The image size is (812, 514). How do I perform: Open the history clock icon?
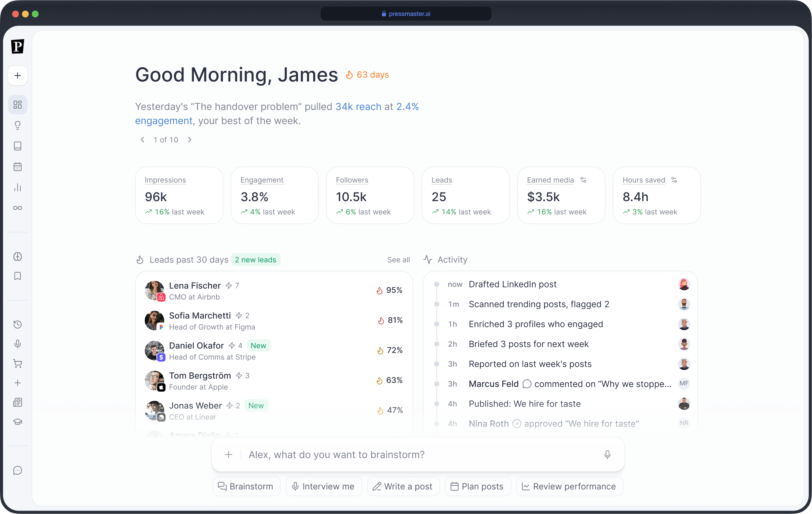18,324
